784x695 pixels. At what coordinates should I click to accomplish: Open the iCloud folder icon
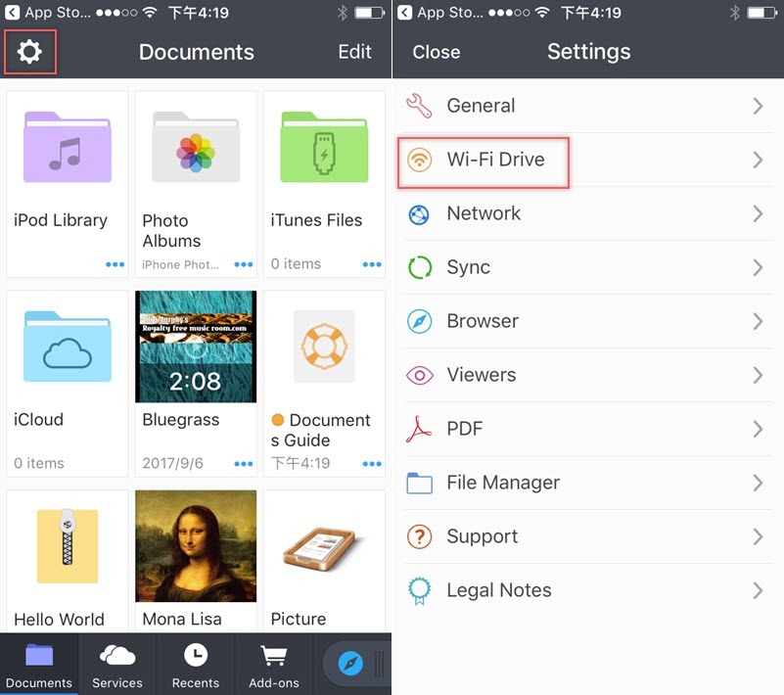point(67,346)
